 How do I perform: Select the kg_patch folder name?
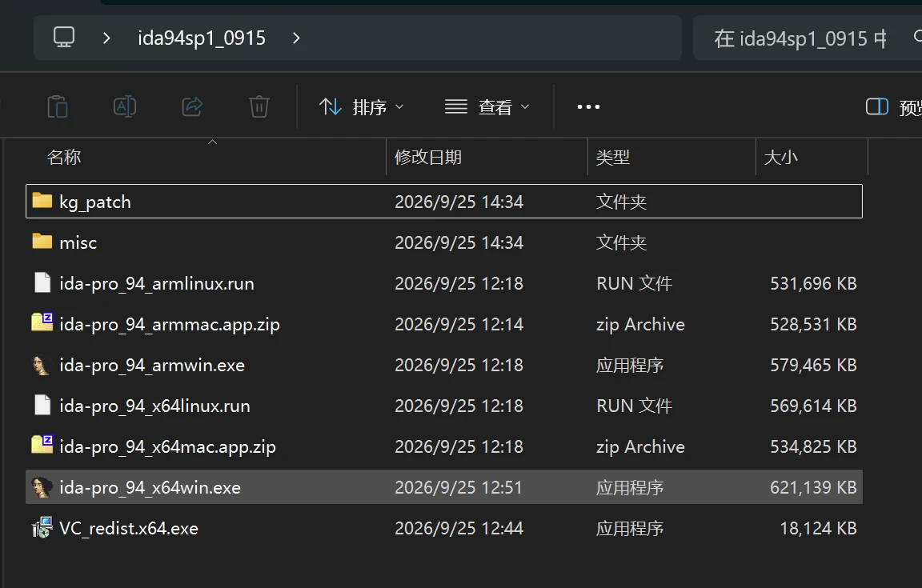tap(95, 202)
